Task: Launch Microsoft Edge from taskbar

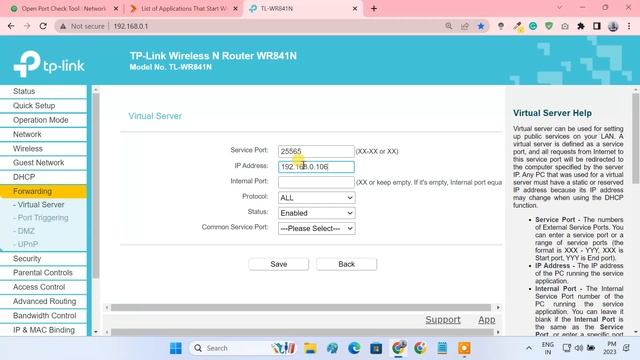Action: point(354,348)
